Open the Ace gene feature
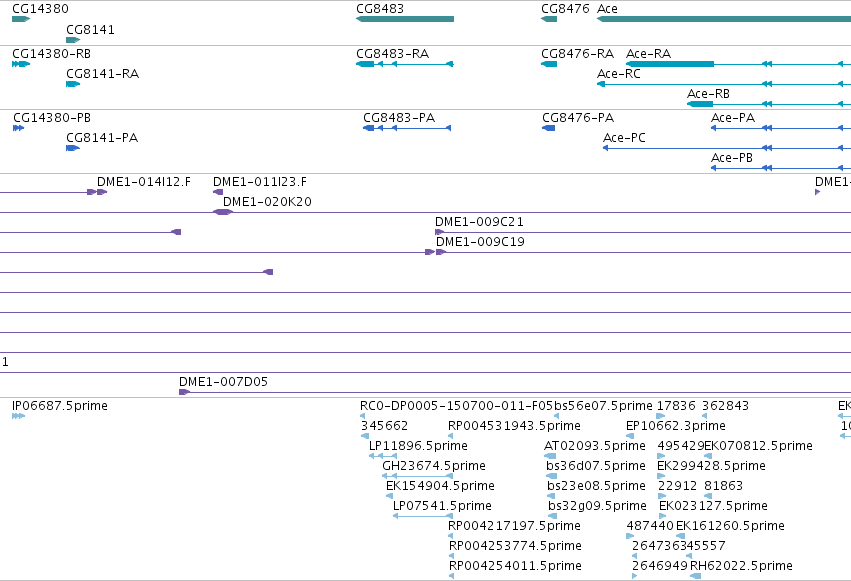The height and width of the screenshot is (581, 851). (x=724, y=19)
